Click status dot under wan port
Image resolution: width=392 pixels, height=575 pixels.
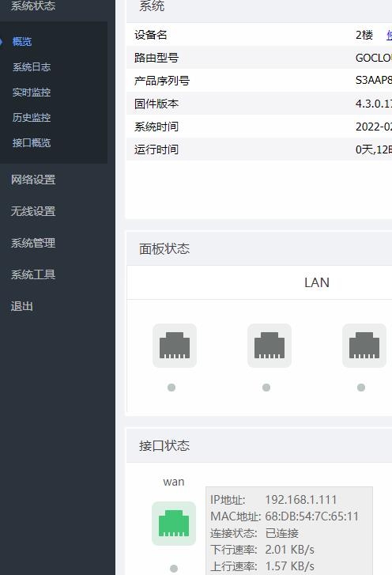point(174,569)
